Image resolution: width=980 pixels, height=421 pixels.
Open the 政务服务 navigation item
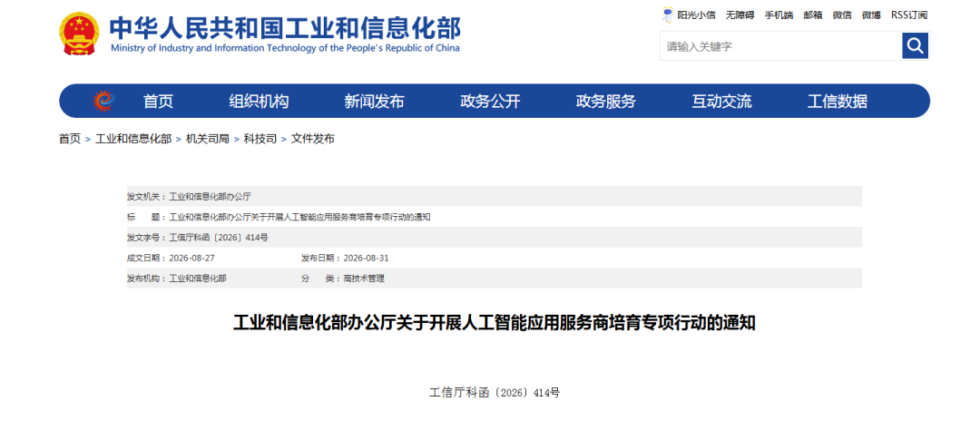[x=605, y=102]
